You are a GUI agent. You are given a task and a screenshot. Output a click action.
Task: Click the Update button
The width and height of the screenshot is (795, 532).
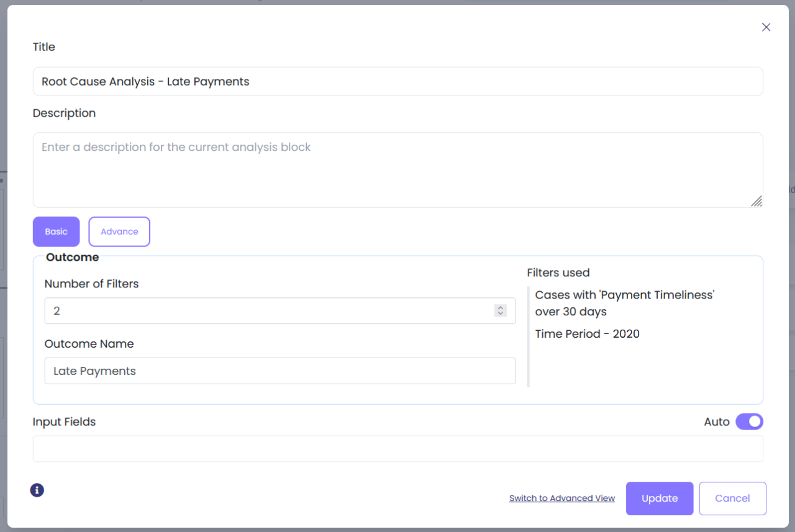coord(660,498)
